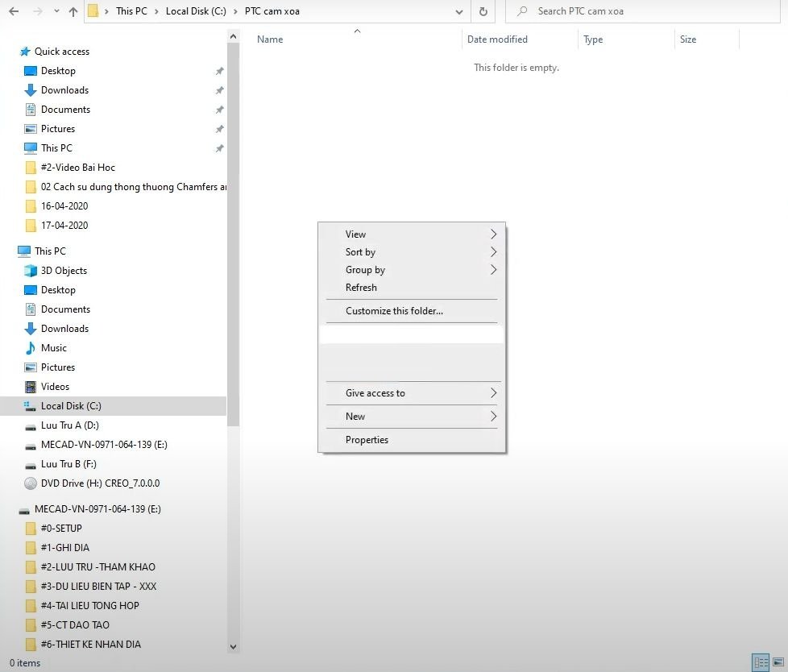This screenshot has height=672, width=788.
Task: Select the 'This PC' root tree node
Action: pos(50,251)
